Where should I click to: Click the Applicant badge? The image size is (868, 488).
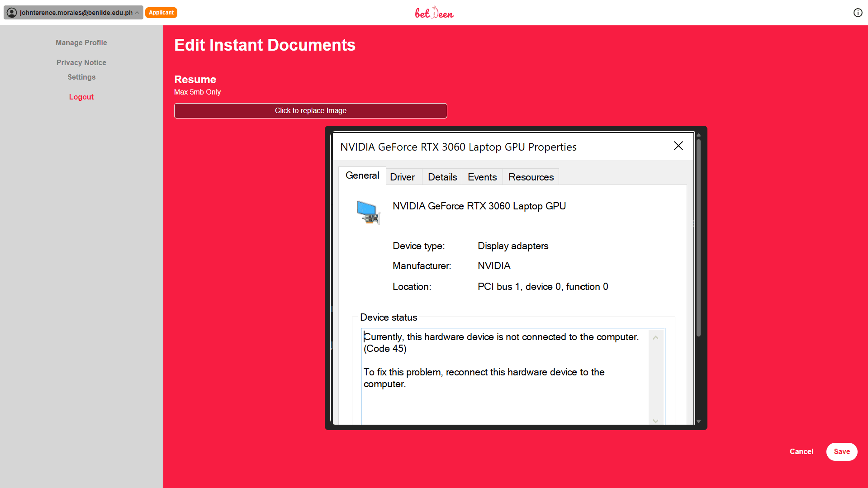[161, 13]
